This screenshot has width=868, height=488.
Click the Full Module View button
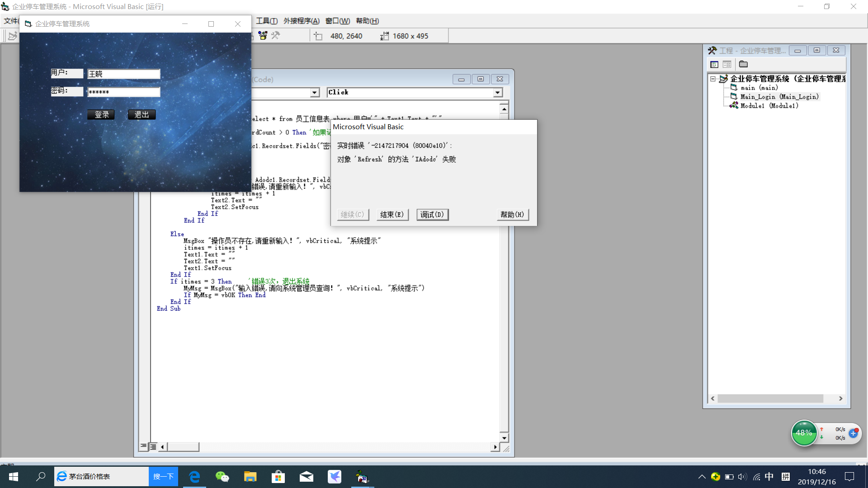pos(153,446)
